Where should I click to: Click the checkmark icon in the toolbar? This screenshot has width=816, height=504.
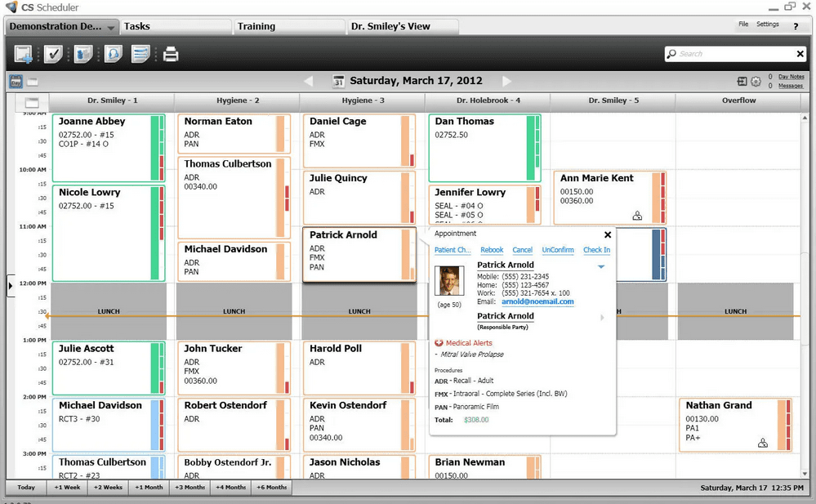pyautogui.click(x=53, y=55)
